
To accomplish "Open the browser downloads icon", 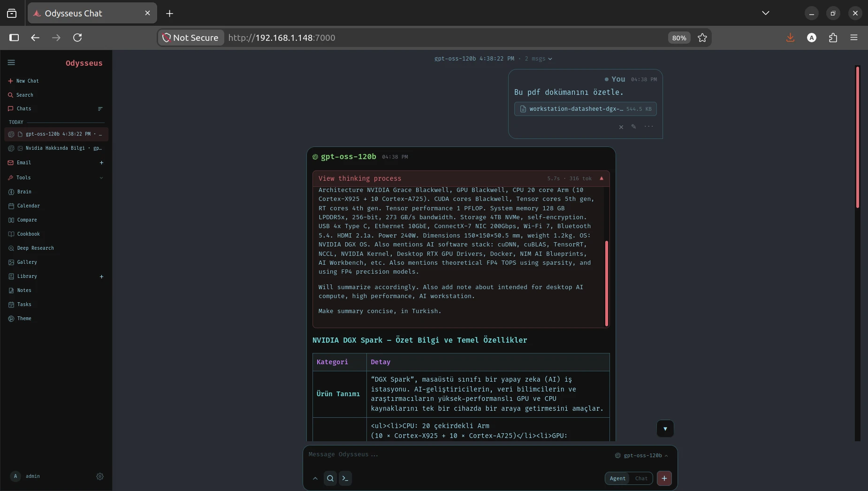I will (791, 38).
